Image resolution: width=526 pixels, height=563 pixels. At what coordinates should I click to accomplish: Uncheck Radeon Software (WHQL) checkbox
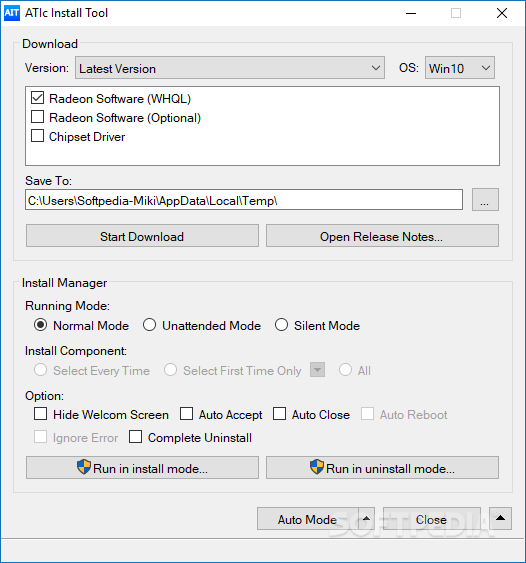pyautogui.click(x=37, y=98)
